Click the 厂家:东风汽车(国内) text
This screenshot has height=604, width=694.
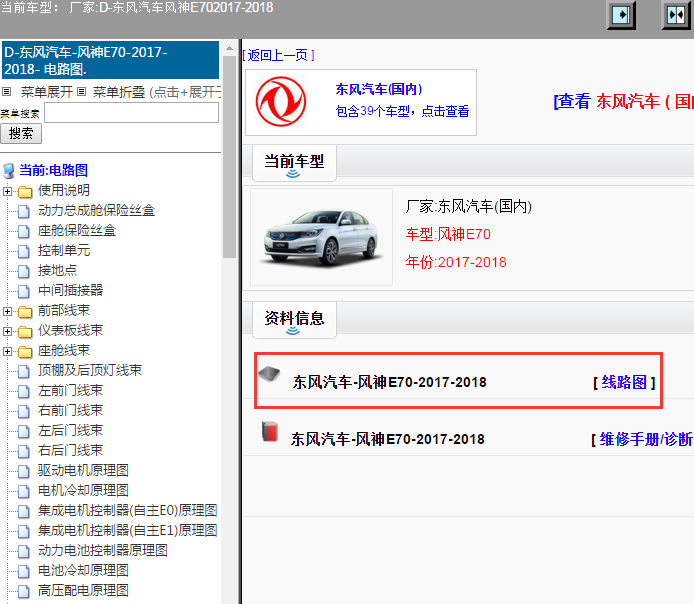(468, 206)
